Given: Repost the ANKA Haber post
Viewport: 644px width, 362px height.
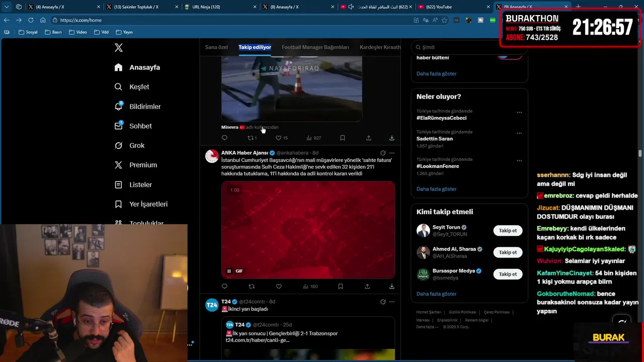Looking at the screenshot, I should click(x=252, y=287).
